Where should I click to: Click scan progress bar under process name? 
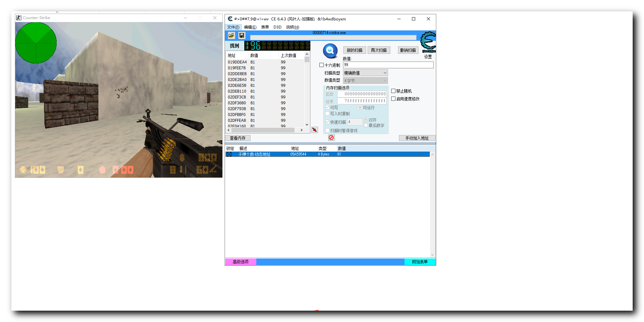pyautogui.click(x=333, y=38)
